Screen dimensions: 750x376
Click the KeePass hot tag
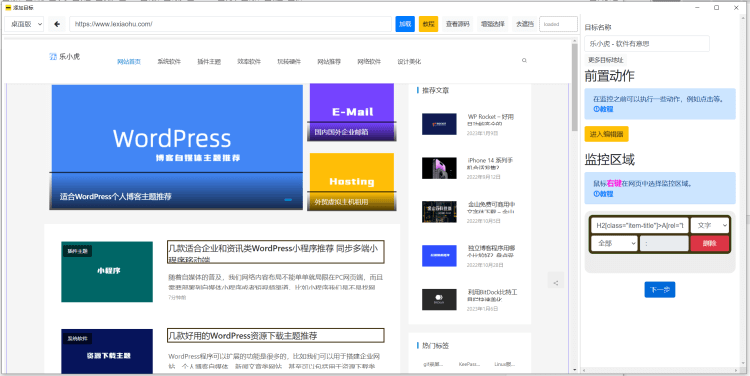pyautogui.click(x=469, y=364)
